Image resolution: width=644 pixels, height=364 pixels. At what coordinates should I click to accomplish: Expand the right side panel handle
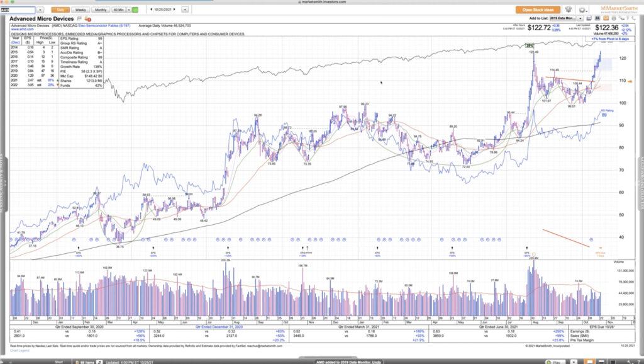point(641,183)
